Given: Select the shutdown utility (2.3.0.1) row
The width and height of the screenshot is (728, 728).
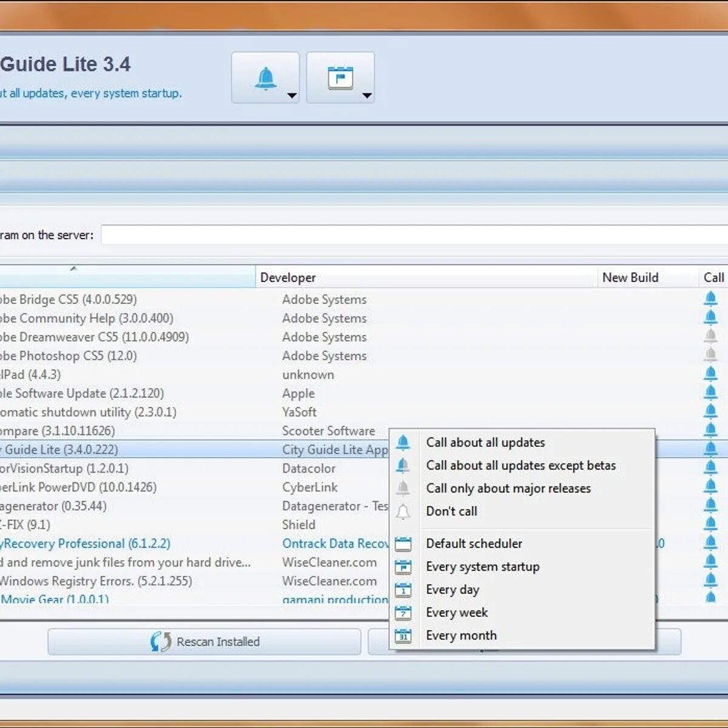Looking at the screenshot, I should click(x=364, y=412).
